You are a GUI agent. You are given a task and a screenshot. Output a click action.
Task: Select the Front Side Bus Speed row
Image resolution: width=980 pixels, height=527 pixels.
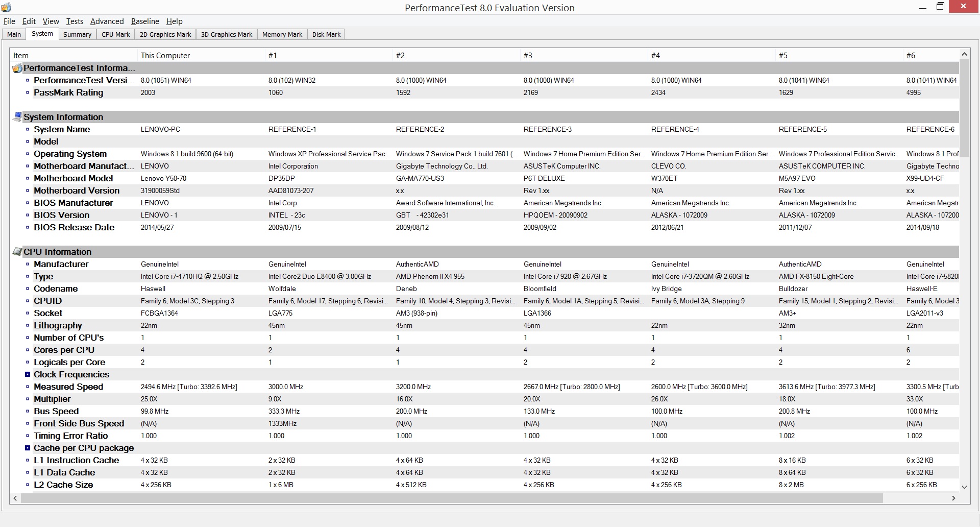pyautogui.click(x=485, y=423)
